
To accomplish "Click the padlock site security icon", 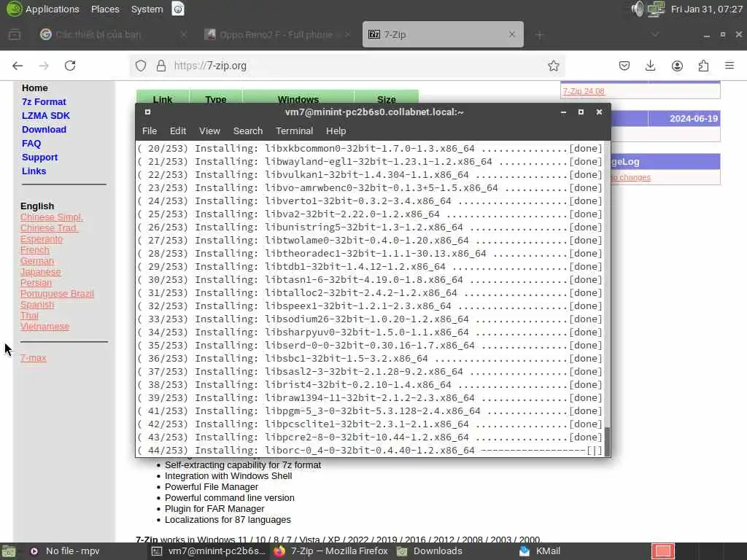I will tap(161, 66).
